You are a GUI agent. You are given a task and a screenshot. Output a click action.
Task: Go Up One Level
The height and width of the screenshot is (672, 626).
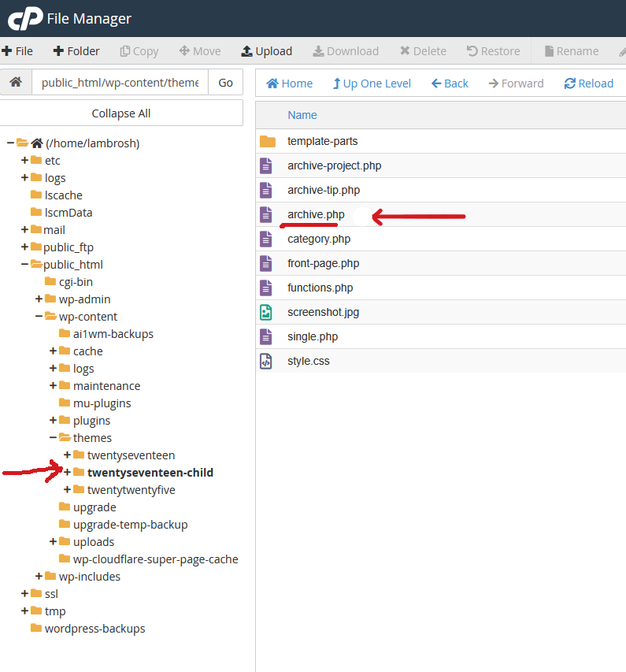point(372,84)
